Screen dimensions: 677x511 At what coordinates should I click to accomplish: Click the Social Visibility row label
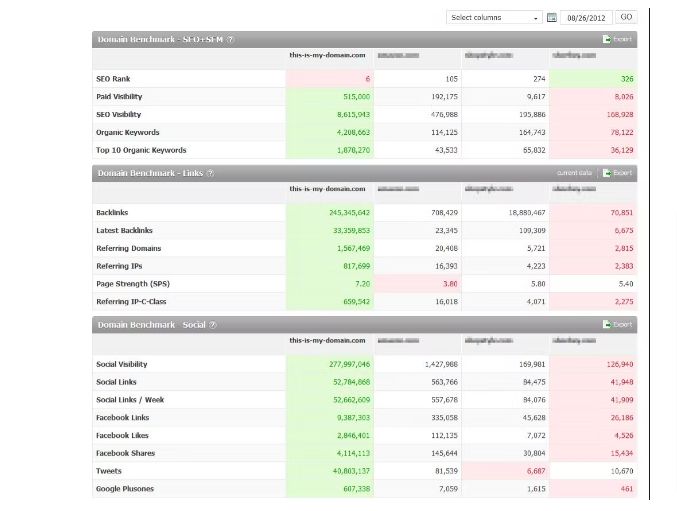tap(122, 364)
